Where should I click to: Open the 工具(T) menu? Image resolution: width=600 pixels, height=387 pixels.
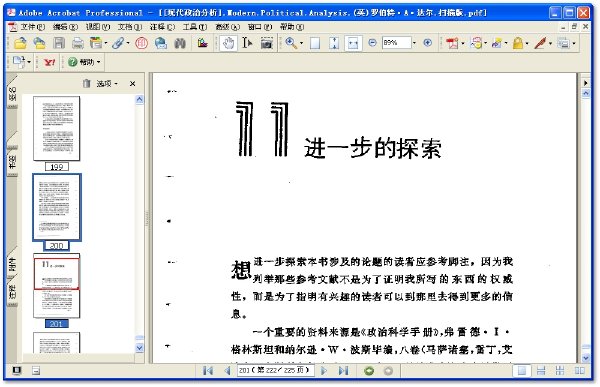(x=195, y=27)
